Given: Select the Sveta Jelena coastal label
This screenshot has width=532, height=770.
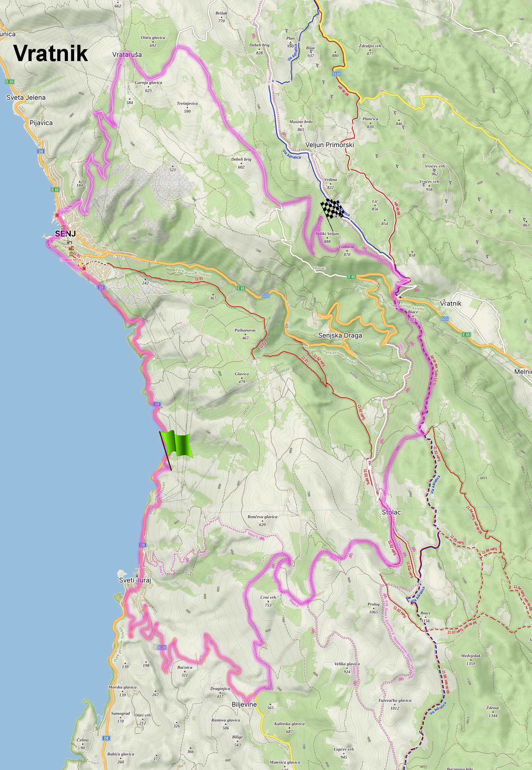Looking at the screenshot, I should coord(26,98).
